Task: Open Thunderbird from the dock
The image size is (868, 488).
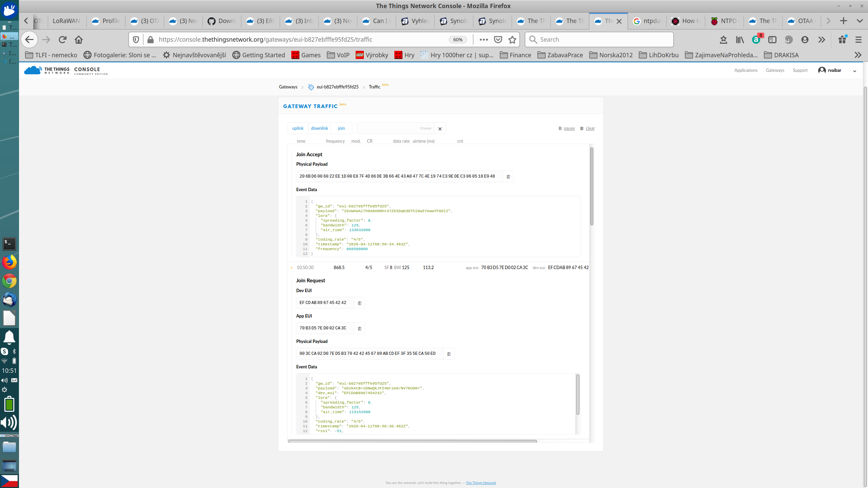Action: (9, 300)
